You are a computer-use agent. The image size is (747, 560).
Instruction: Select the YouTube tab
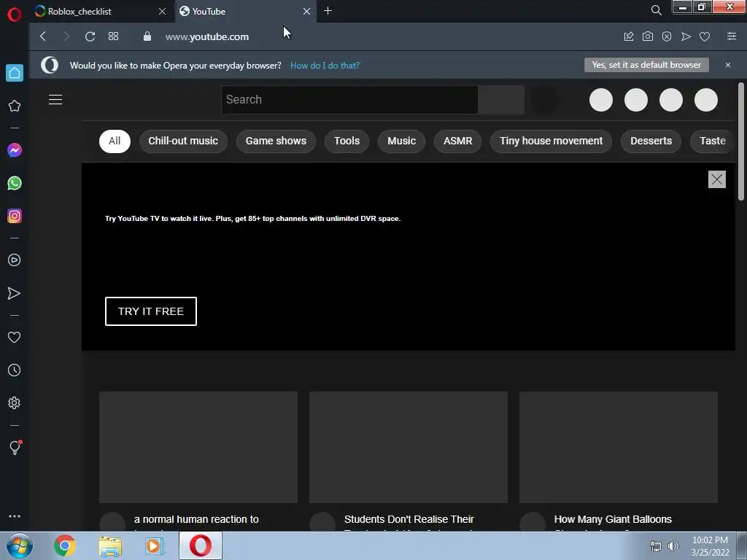pos(243,11)
